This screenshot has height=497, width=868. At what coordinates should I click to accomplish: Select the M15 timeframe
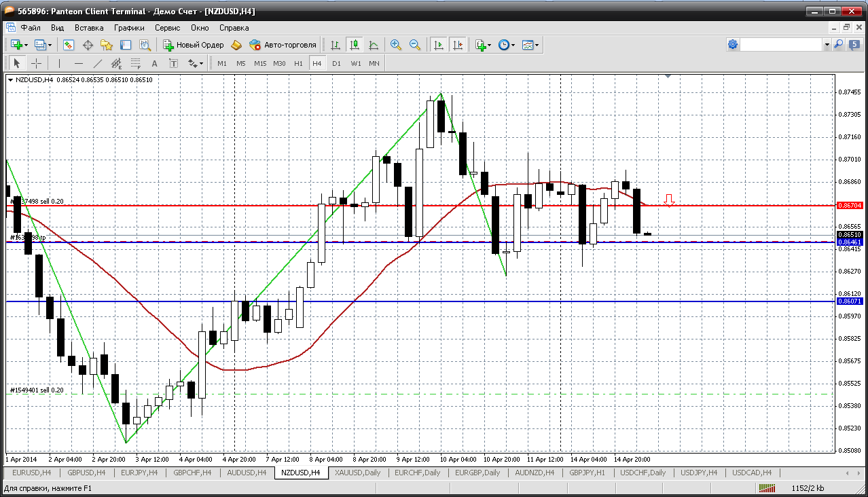pos(260,63)
